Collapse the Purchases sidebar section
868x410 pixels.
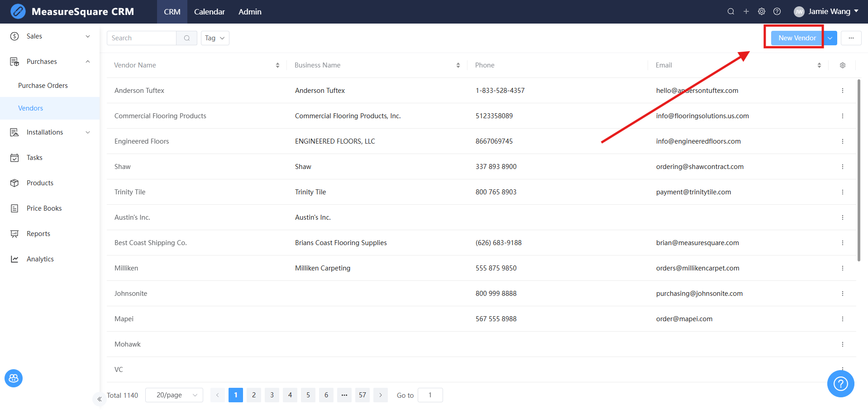tap(50, 62)
